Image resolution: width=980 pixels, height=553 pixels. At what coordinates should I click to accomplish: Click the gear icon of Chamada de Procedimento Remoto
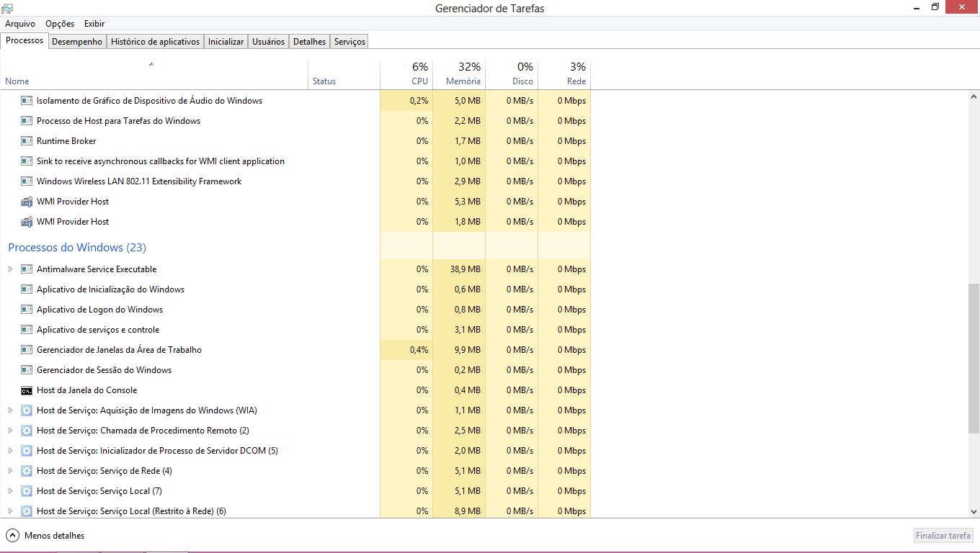tap(27, 431)
